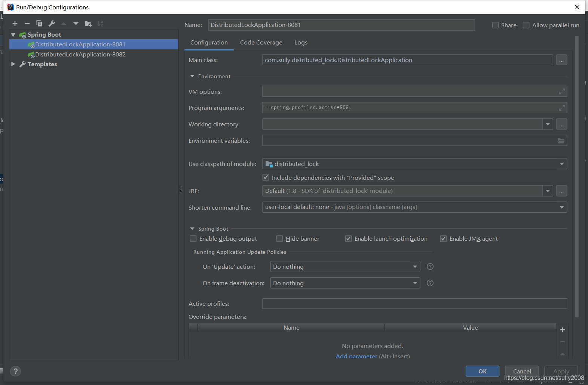588x385 pixels.
Task: Click the Value column header in parameters table
Action: pos(470,327)
